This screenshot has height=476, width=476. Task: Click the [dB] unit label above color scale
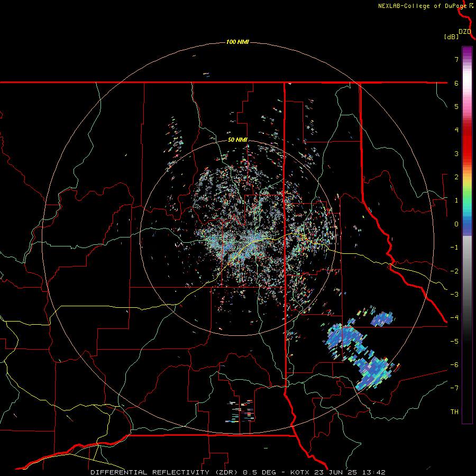(x=451, y=36)
